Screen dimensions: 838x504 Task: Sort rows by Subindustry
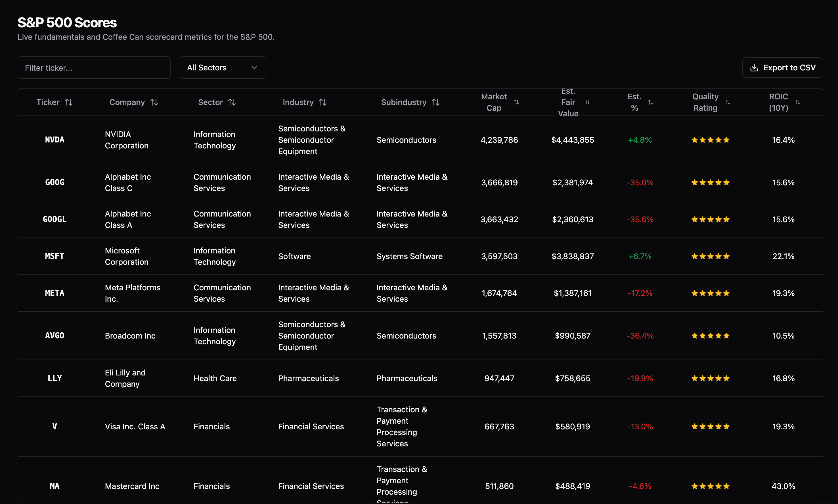pos(436,102)
